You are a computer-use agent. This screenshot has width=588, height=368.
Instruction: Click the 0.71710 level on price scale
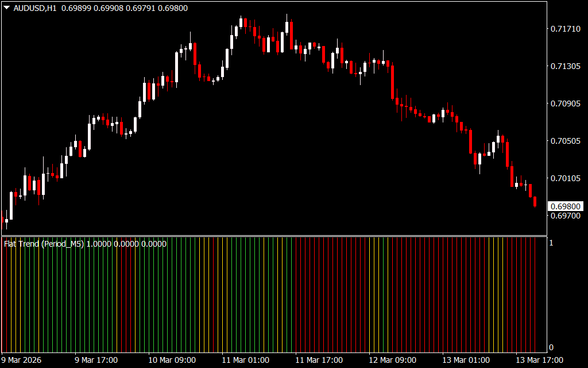(x=564, y=29)
